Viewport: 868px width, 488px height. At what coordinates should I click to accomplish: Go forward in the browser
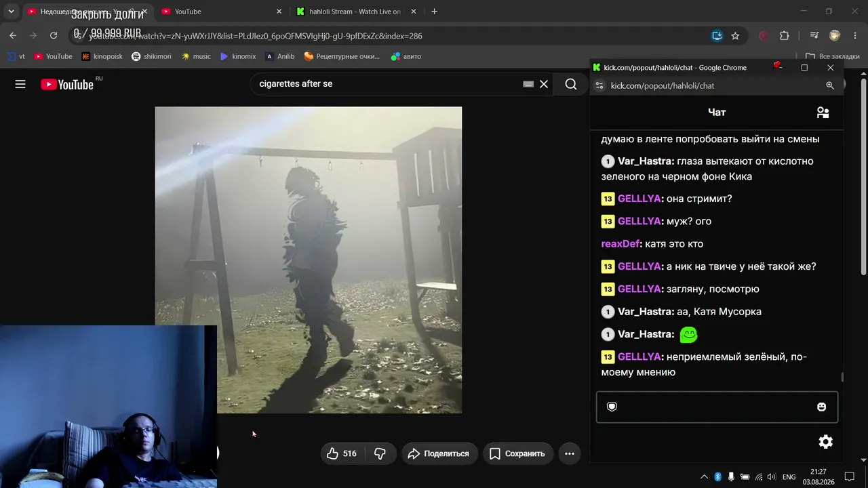(x=33, y=36)
